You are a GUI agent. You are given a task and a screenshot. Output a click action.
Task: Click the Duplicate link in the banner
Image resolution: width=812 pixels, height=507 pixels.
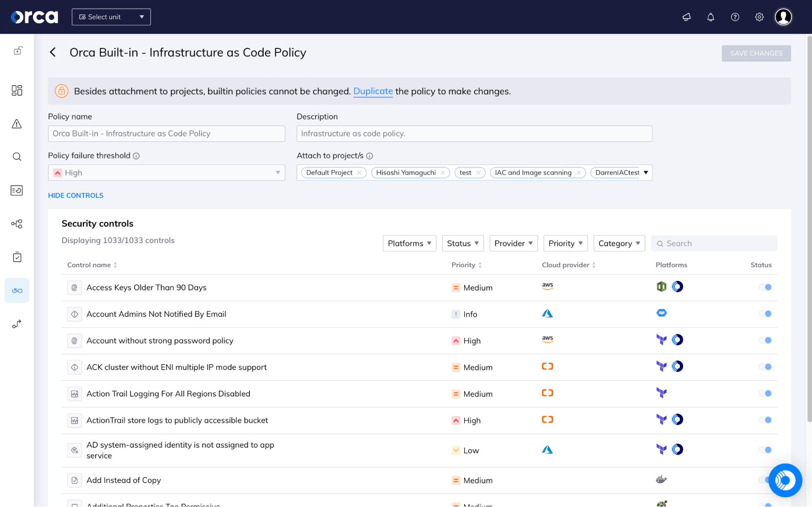(x=372, y=91)
